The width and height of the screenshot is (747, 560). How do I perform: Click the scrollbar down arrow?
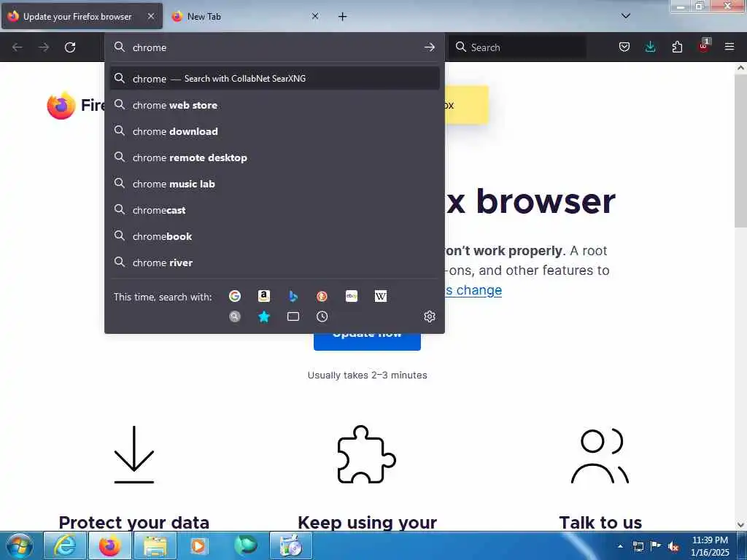point(740,525)
